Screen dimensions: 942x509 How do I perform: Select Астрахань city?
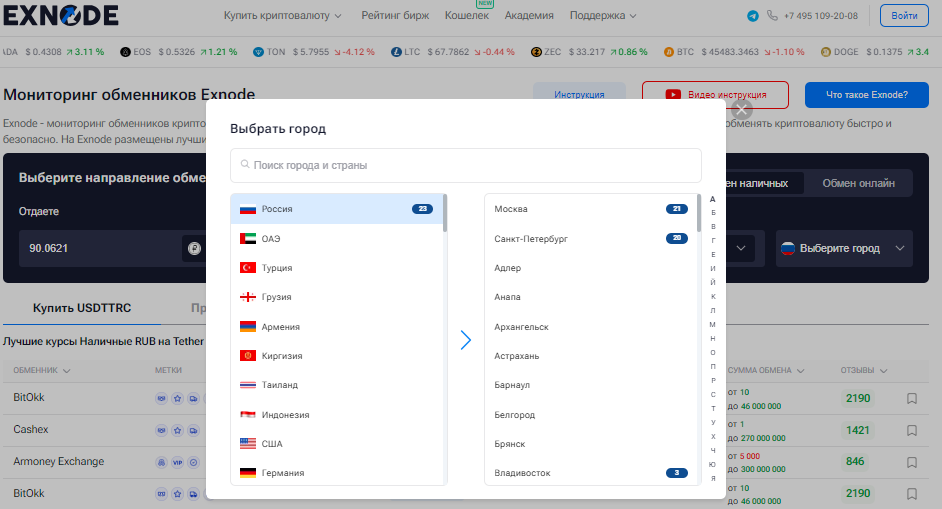pyautogui.click(x=591, y=356)
